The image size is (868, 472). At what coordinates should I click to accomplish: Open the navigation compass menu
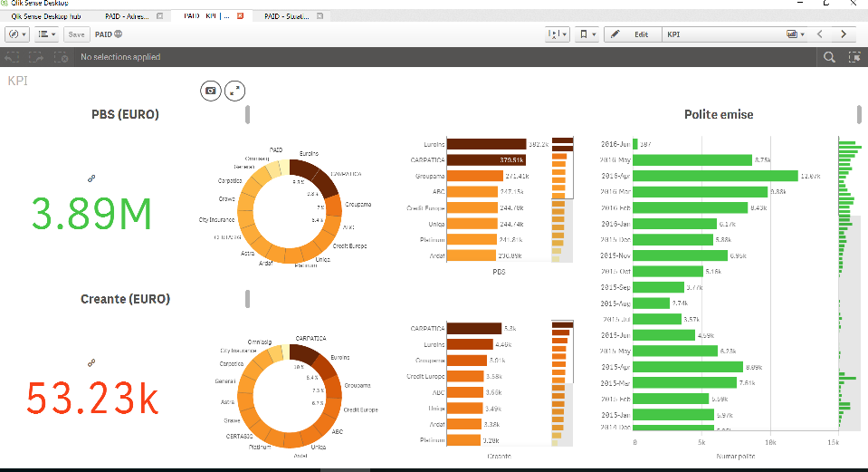(16, 34)
